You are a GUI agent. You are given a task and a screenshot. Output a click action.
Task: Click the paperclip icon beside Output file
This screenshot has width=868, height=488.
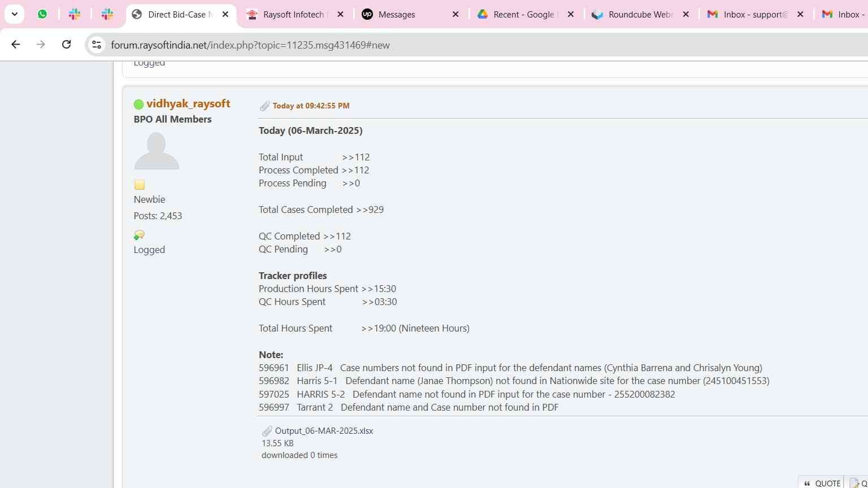267,431
